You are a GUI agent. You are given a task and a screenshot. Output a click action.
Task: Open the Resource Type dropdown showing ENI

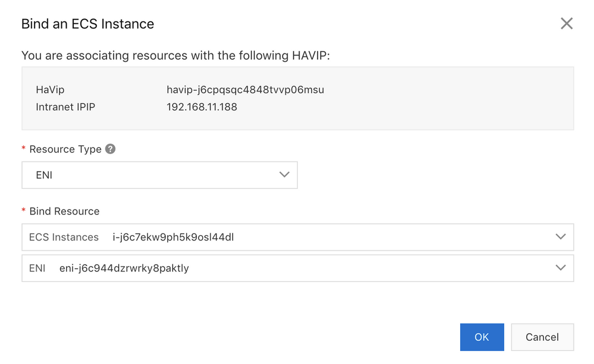point(159,175)
